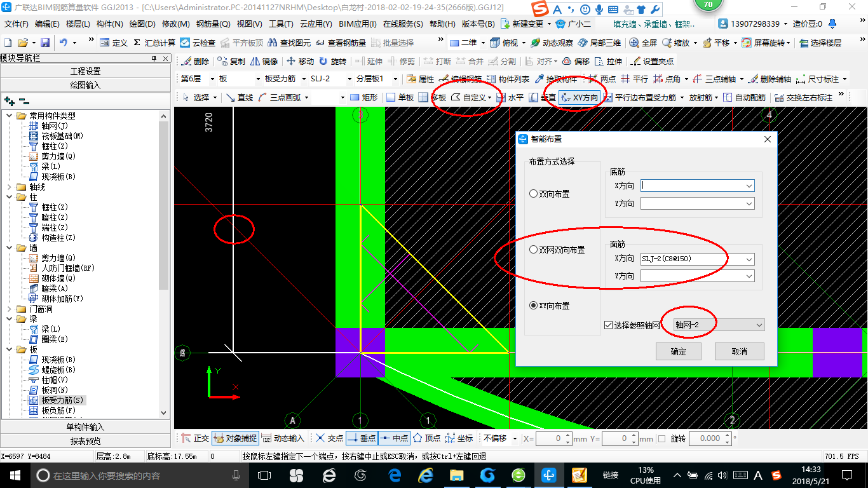Click 全屏 full screen view

[644, 43]
